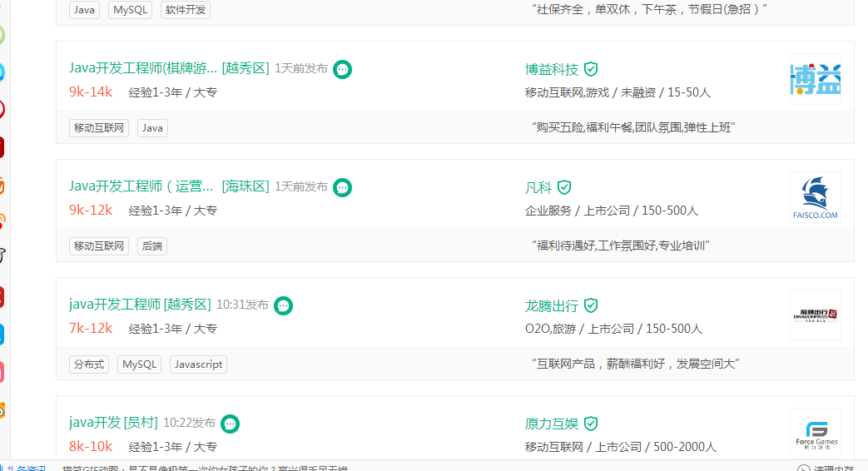Click quote 福利待遇好,工作氛围好,专业培训

[621, 245]
